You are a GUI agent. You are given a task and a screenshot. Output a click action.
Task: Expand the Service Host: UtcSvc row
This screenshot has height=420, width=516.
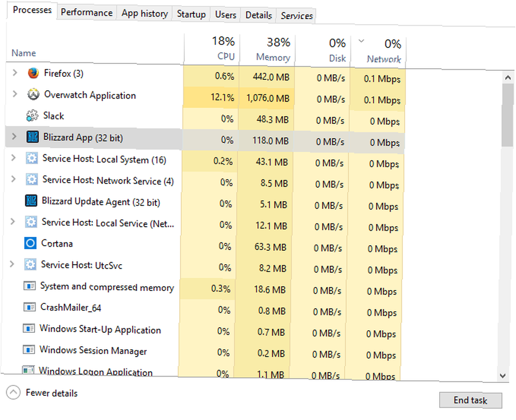pos(12,264)
